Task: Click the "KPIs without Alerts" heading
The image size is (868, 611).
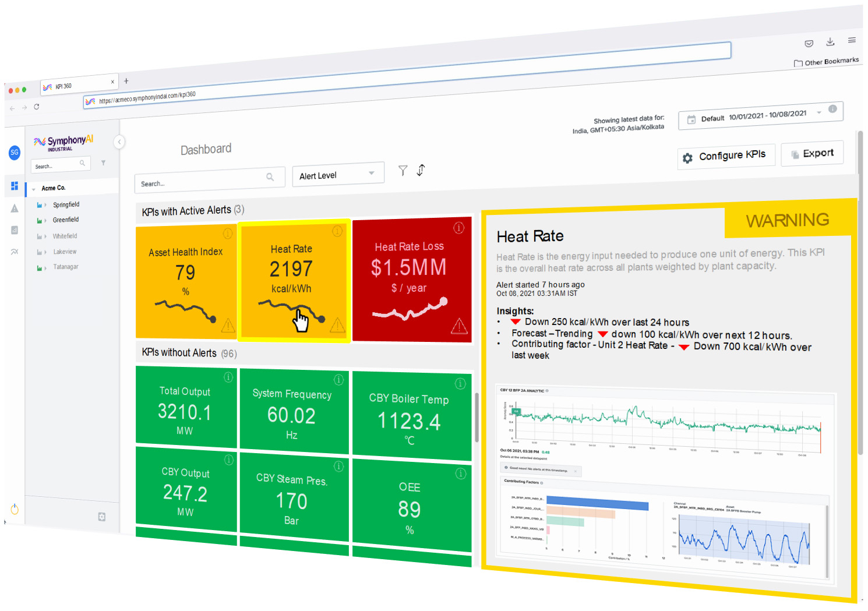Action: point(179,353)
